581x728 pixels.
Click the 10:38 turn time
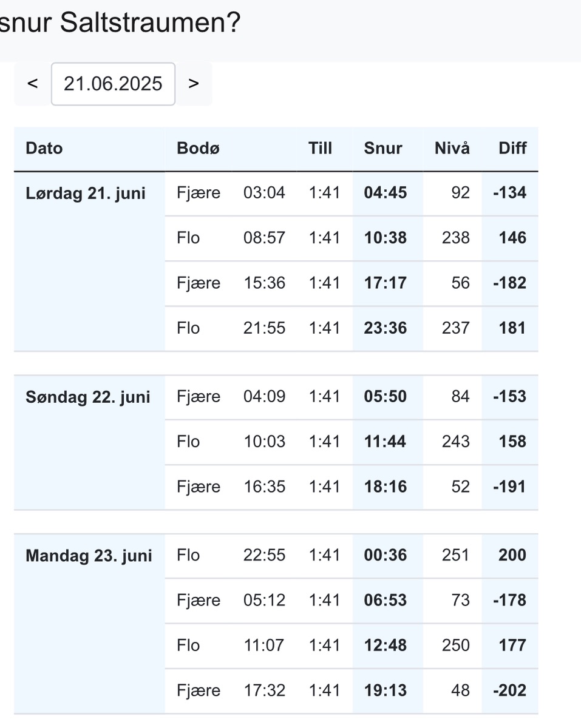(386, 238)
